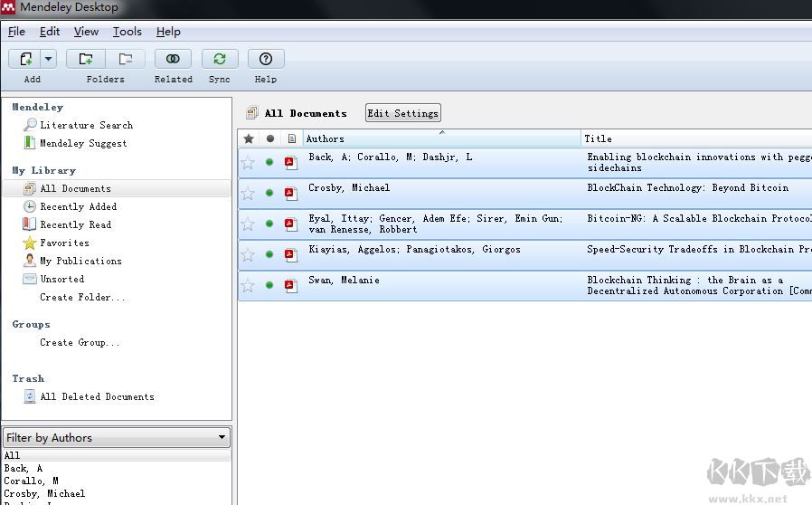Viewport: 812px width, 505px height.
Task: Filter by author Back, A
Action: (x=24, y=468)
